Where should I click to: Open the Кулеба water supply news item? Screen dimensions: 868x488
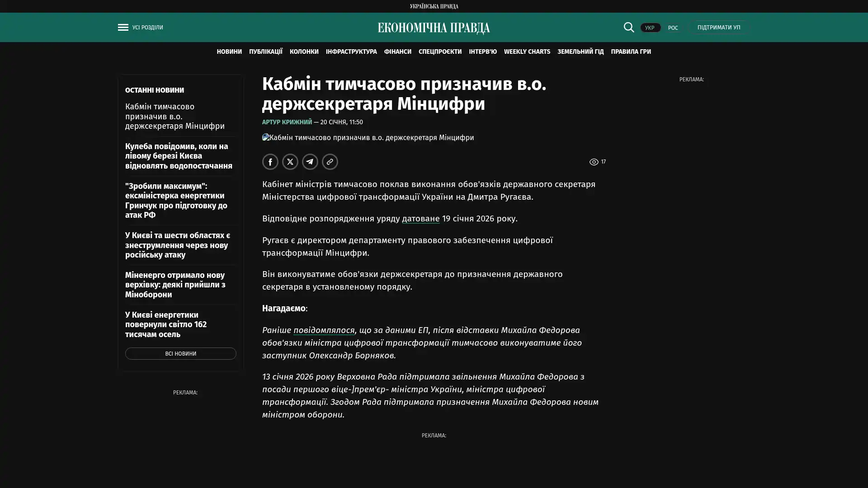[179, 156]
